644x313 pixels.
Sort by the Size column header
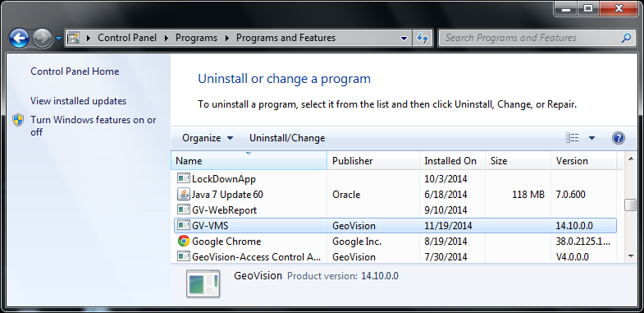pyautogui.click(x=518, y=161)
